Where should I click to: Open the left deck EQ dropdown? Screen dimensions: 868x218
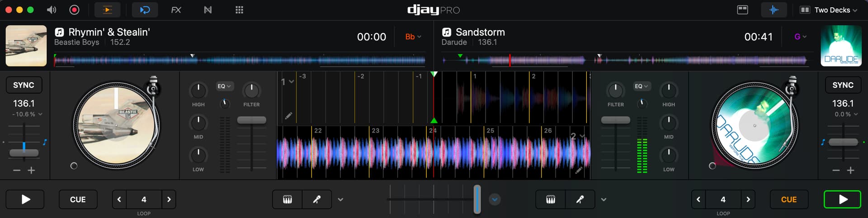224,86
